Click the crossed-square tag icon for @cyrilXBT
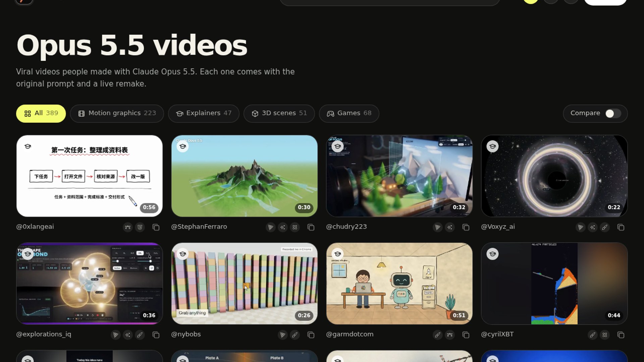The height and width of the screenshot is (362, 644). coord(605,335)
